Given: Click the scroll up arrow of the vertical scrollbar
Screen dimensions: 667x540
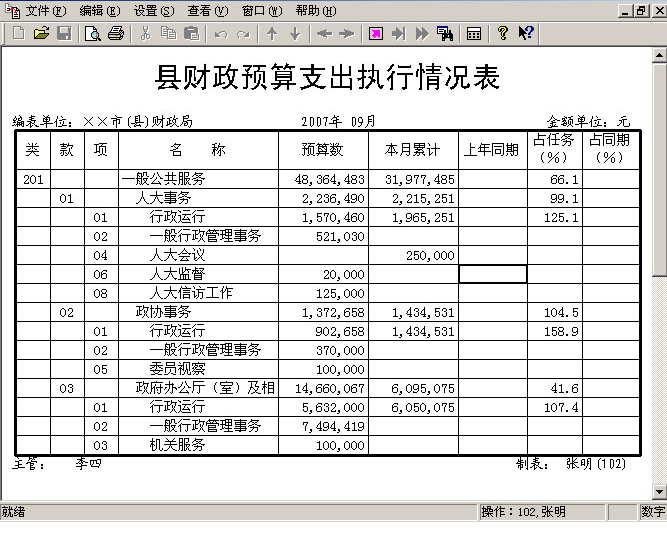Looking at the screenshot, I should (x=659, y=55).
